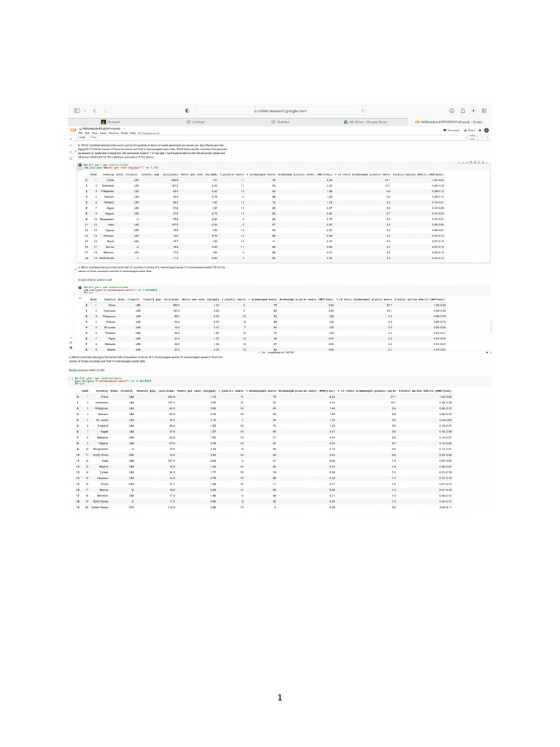Open the File menu in Colab

pyautogui.click(x=80, y=133)
